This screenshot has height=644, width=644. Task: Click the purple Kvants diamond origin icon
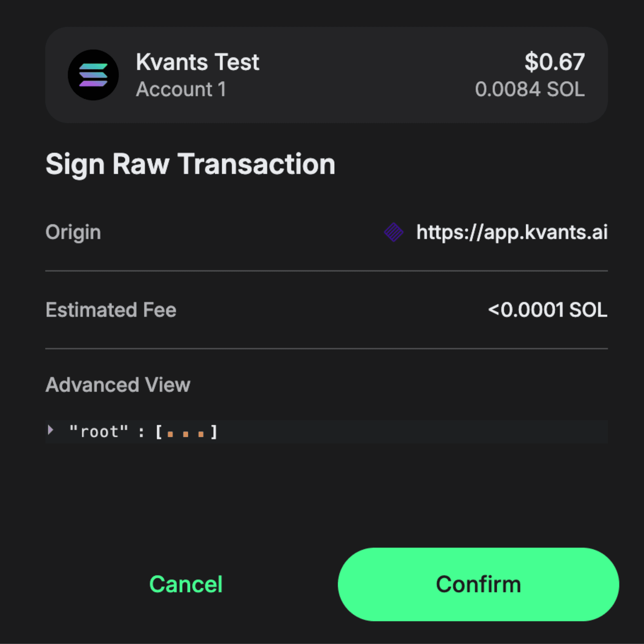click(x=394, y=232)
